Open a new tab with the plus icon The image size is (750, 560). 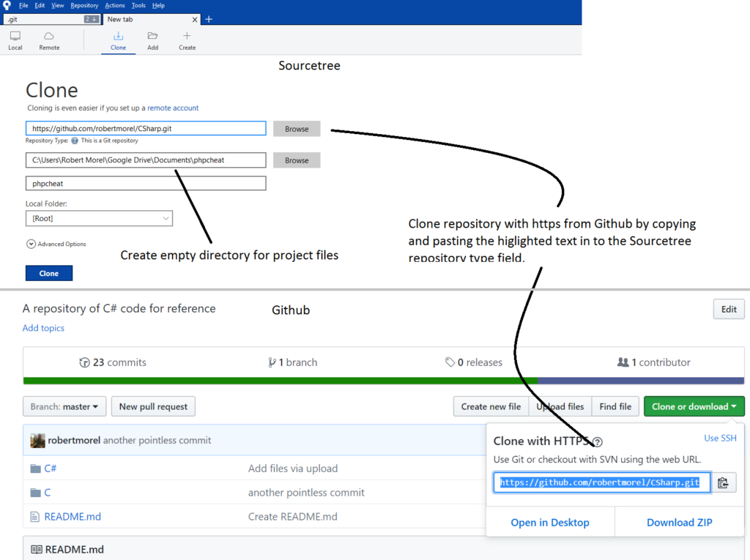[x=209, y=19]
